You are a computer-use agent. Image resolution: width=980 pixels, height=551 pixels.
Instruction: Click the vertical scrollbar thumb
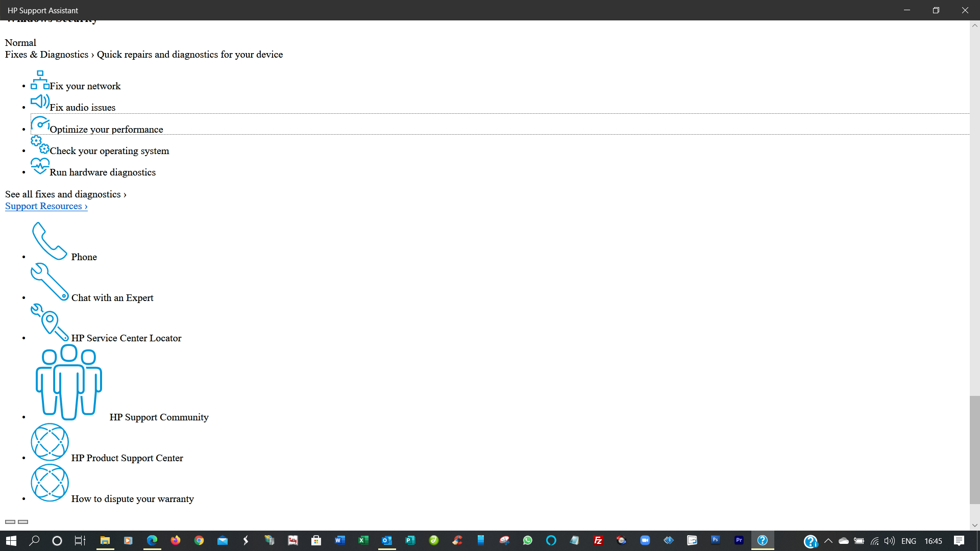coord(975,450)
